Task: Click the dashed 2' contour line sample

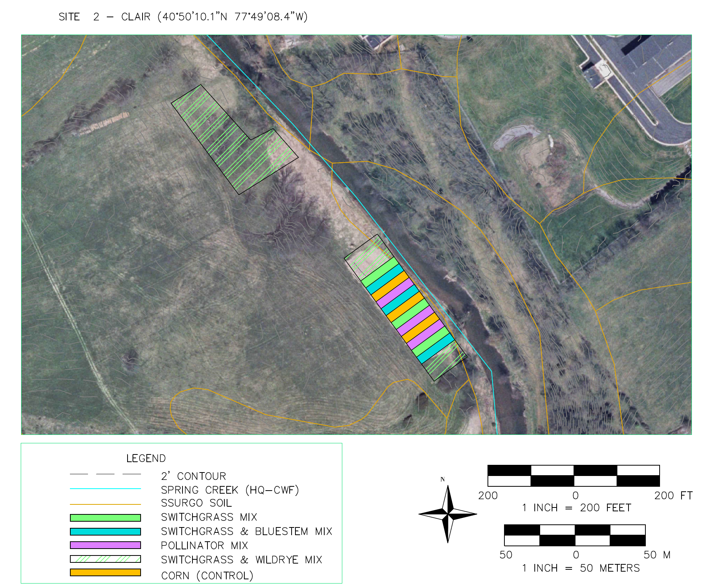Action: coord(105,474)
